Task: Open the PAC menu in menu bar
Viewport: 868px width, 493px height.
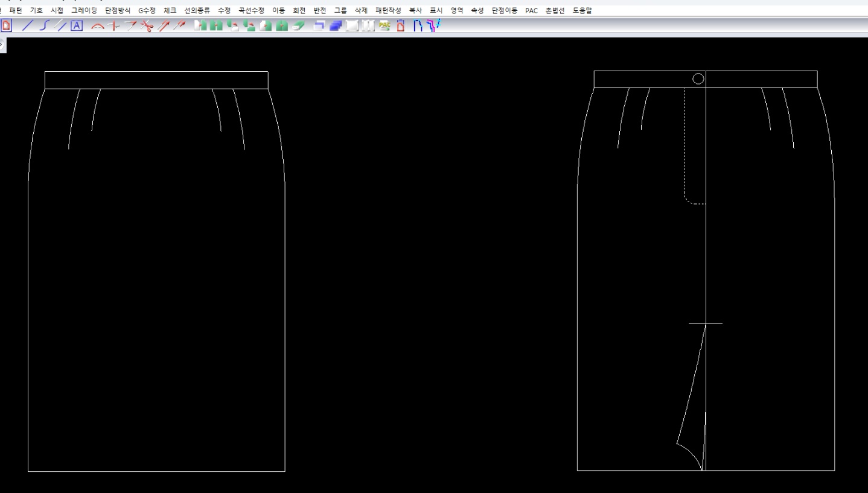Action: 531,10
